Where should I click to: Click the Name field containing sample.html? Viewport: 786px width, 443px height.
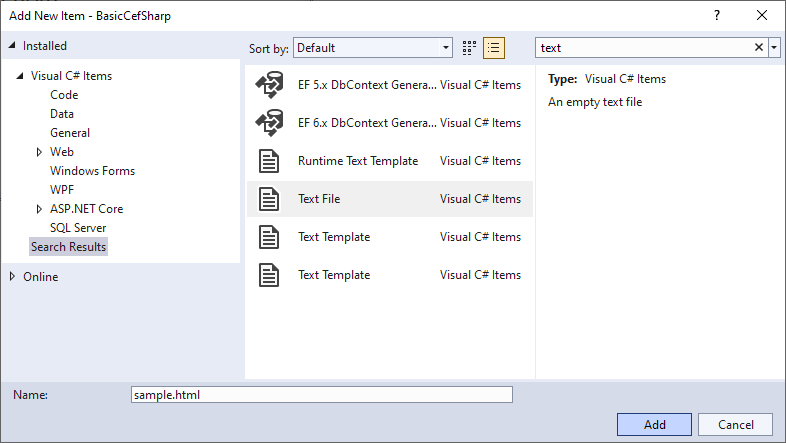(321, 395)
